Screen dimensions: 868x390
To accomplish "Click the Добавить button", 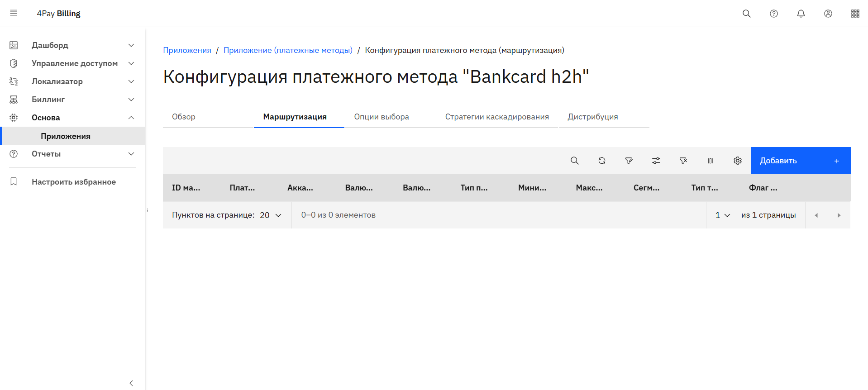I will (800, 161).
